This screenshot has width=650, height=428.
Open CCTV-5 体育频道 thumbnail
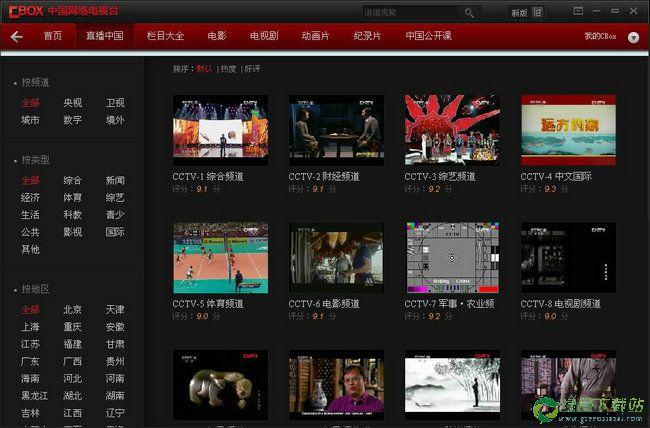(x=220, y=257)
